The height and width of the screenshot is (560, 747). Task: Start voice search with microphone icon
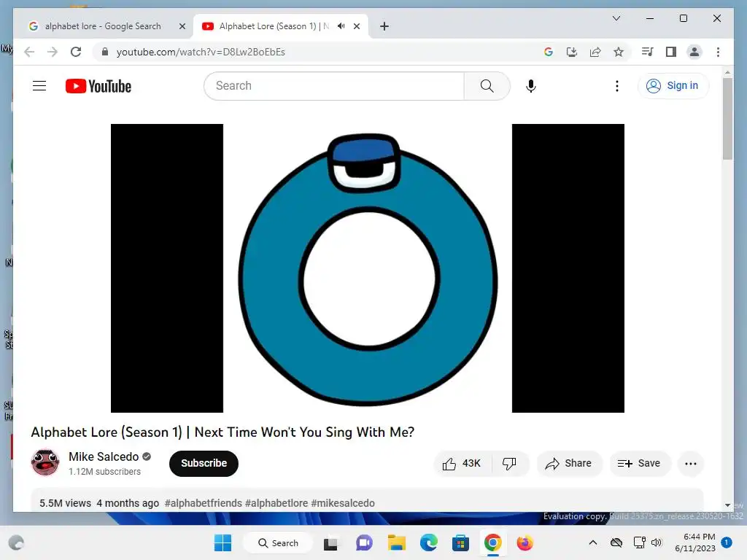coord(531,86)
